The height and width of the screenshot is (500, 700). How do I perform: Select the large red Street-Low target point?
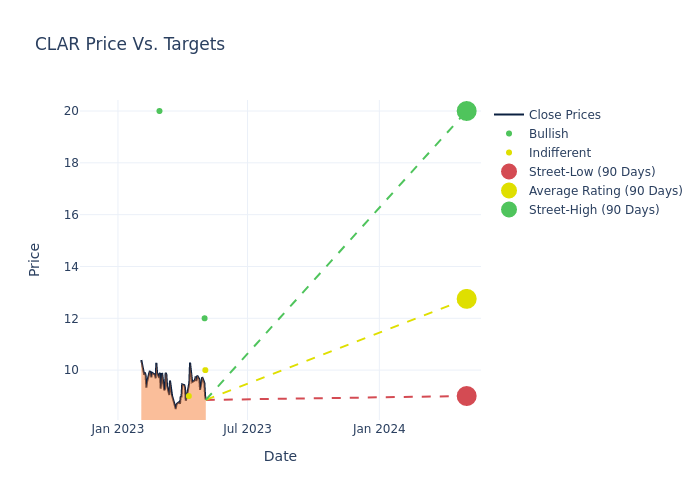[x=466, y=396]
